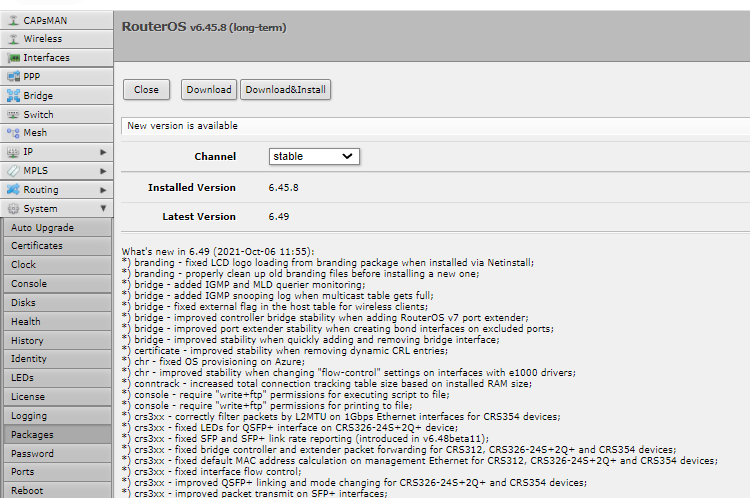Click the Installed Version value 6.45.8
Image resolution: width=750 pixels, height=498 pixels.
click(283, 188)
